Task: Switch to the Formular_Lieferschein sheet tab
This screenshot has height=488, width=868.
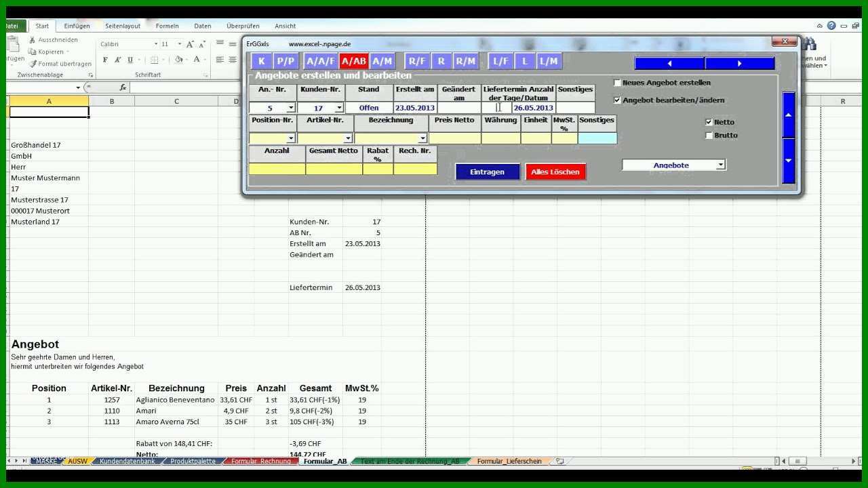Action: tap(509, 461)
